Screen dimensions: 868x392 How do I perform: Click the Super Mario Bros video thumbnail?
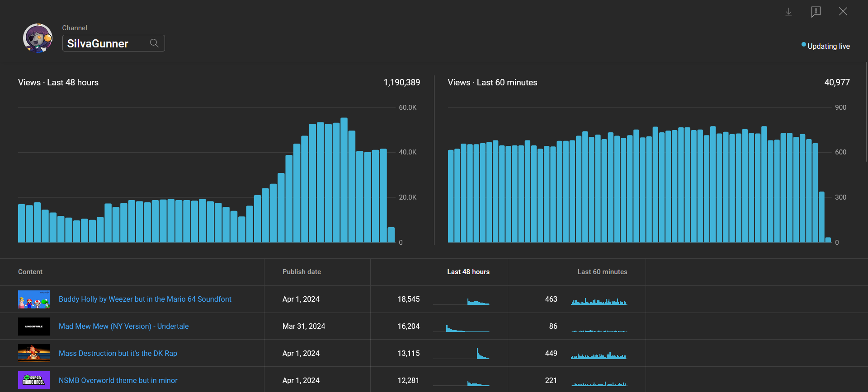point(34,380)
